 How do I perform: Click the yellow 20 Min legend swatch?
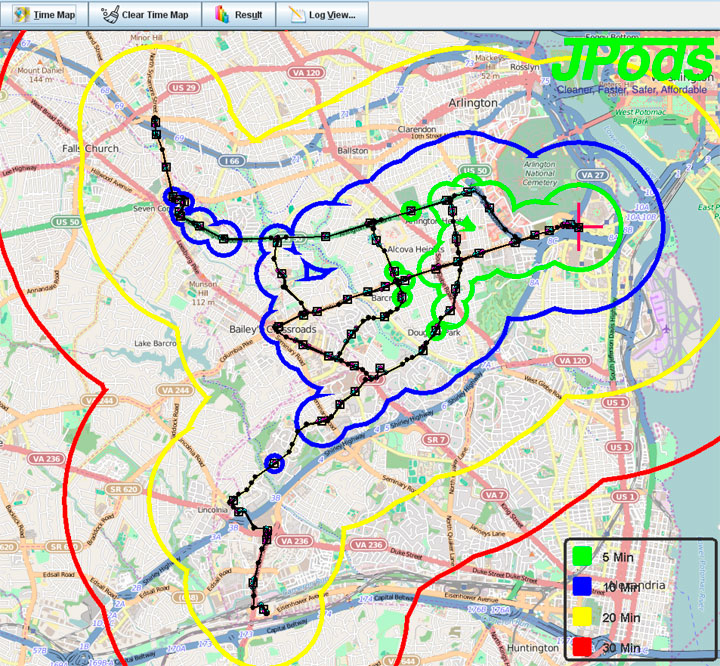pyautogui.click(x=583, y=618)
